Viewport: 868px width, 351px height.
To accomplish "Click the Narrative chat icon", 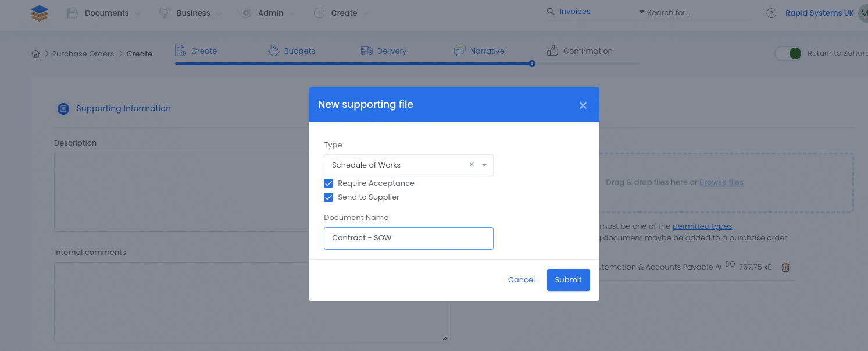I will tap(460, 51).
